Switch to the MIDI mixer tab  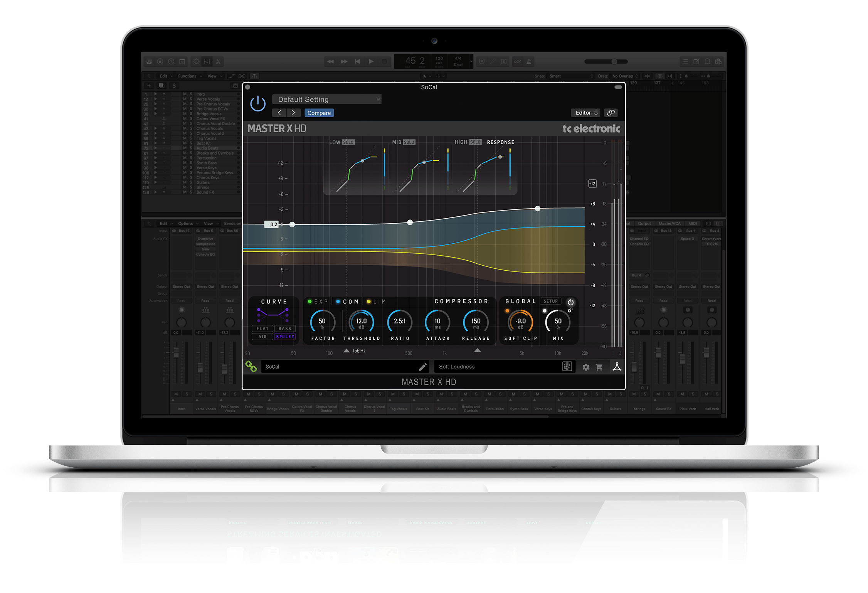click(x=693, y=224)
